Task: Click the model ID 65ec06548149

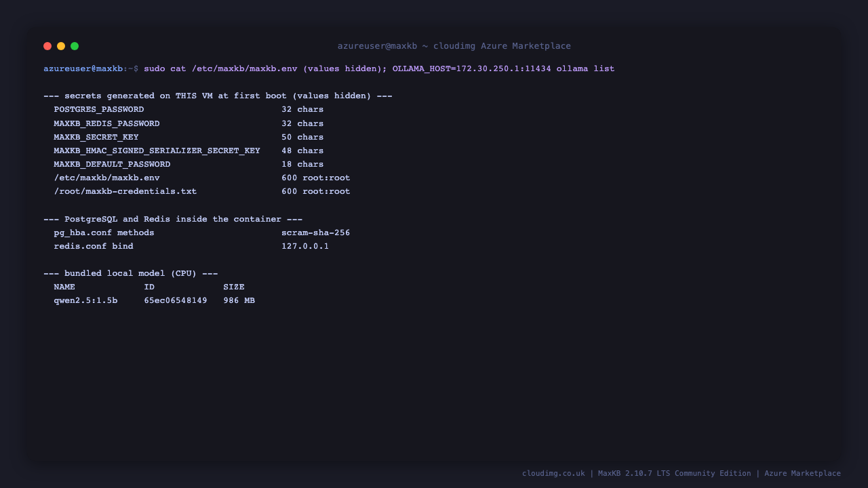Action: [176, 300]
